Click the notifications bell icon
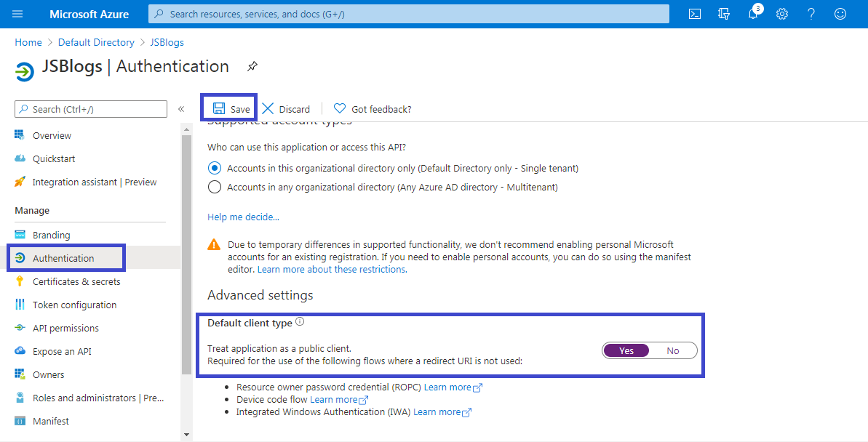Screen dimensions: 868x442 753,14
